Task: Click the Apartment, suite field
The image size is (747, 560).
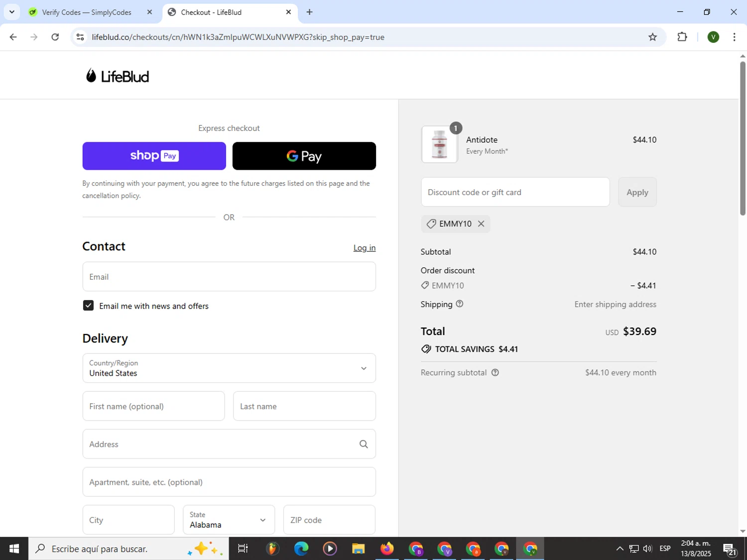Action: coord(229,482)
